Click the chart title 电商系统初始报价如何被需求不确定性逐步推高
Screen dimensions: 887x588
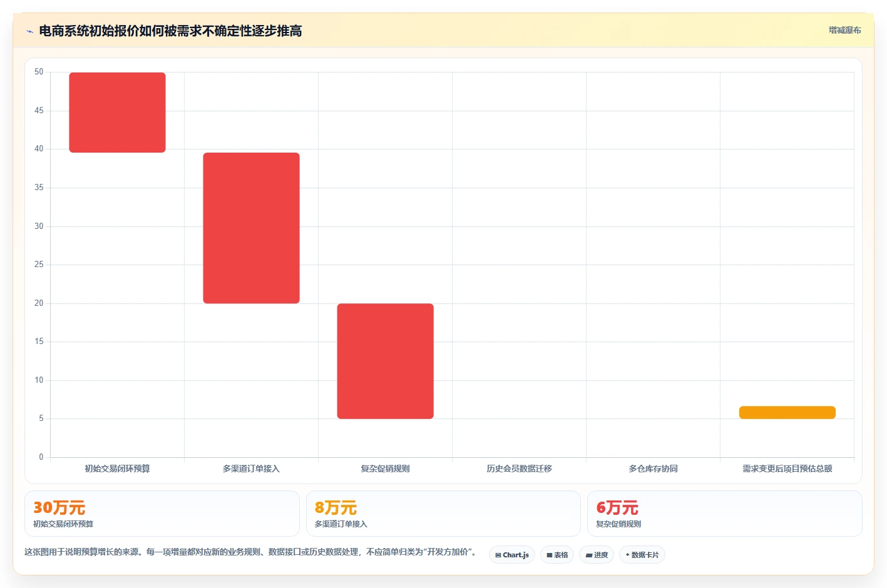(x=170, y=31)
